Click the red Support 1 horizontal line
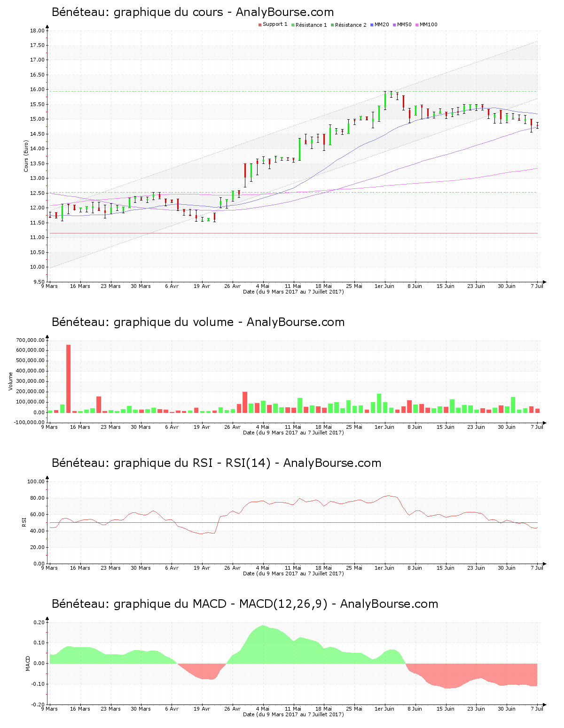Image resolution: width=564 pixels, height=728 pixels. (x=293, y=233)
